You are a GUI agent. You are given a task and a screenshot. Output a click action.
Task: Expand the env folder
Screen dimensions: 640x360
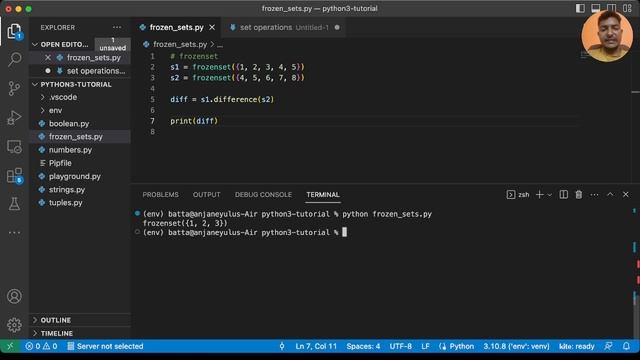click(56, 110)
